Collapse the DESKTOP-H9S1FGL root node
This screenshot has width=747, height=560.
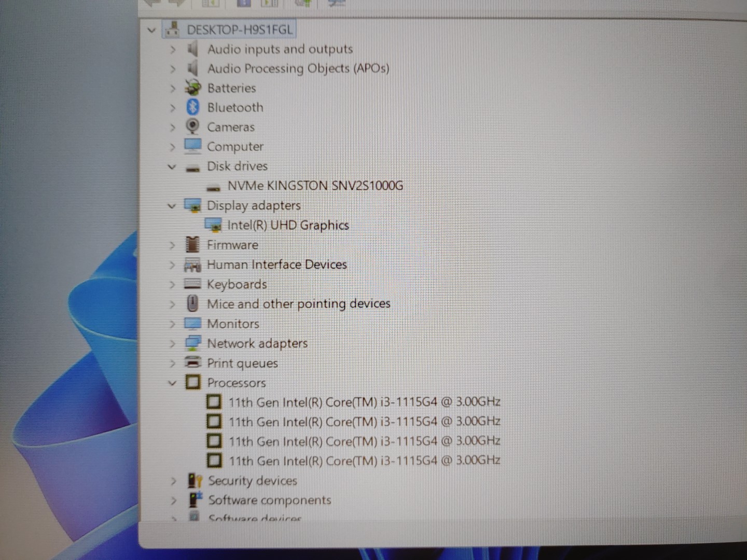click(x=151, y=30)
